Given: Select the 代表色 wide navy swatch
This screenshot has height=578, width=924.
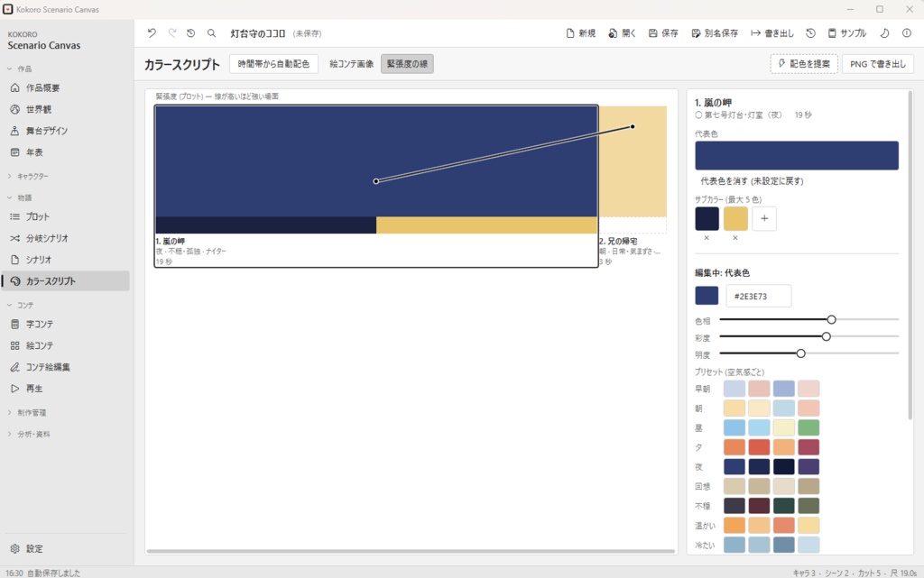Looking at the screenshot, I should [797, 155].
